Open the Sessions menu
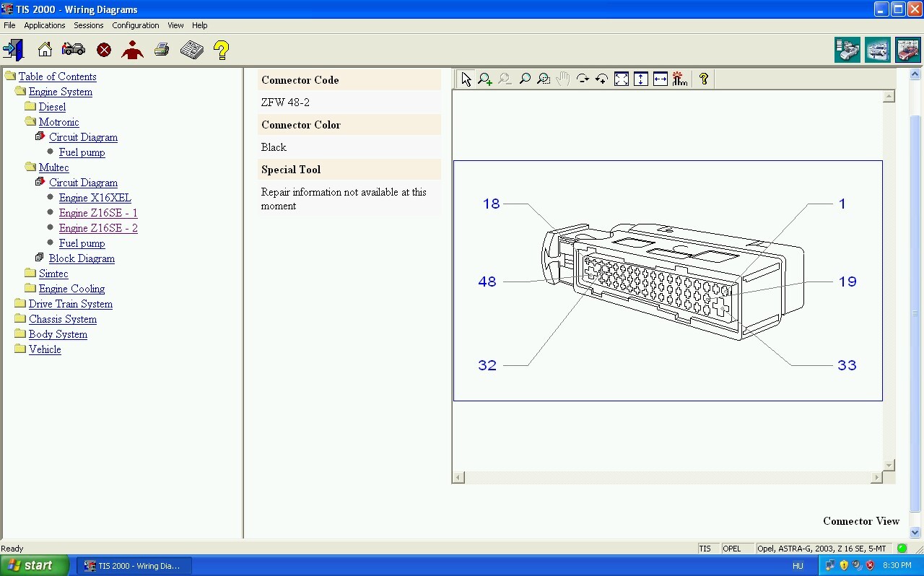 point(89,25)
